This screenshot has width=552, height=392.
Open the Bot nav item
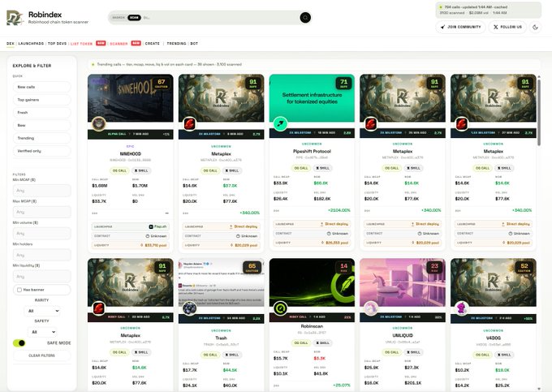[x=194, y=44]
